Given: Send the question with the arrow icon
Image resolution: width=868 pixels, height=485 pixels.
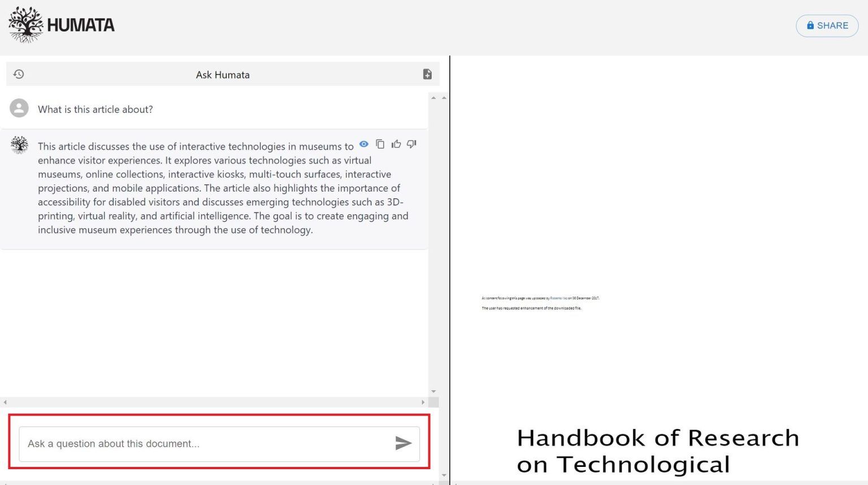Looking at the screenshot, I should (x=403, y=443).
